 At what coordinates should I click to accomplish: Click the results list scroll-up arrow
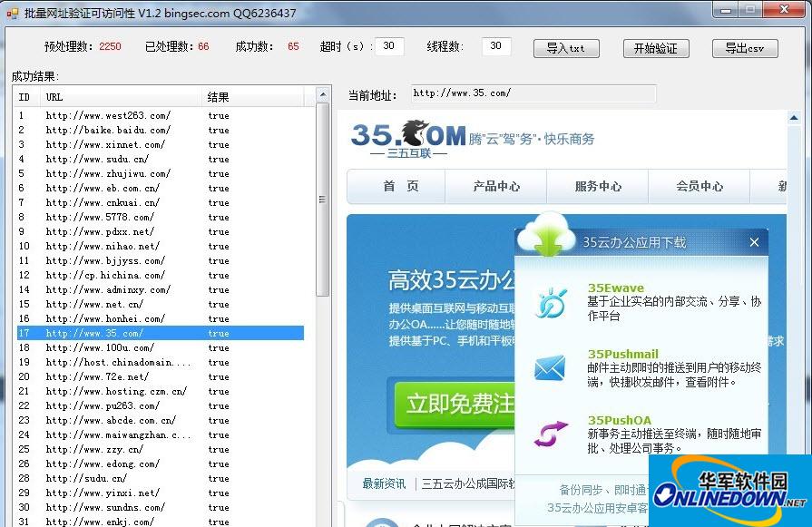pos(323,94)
